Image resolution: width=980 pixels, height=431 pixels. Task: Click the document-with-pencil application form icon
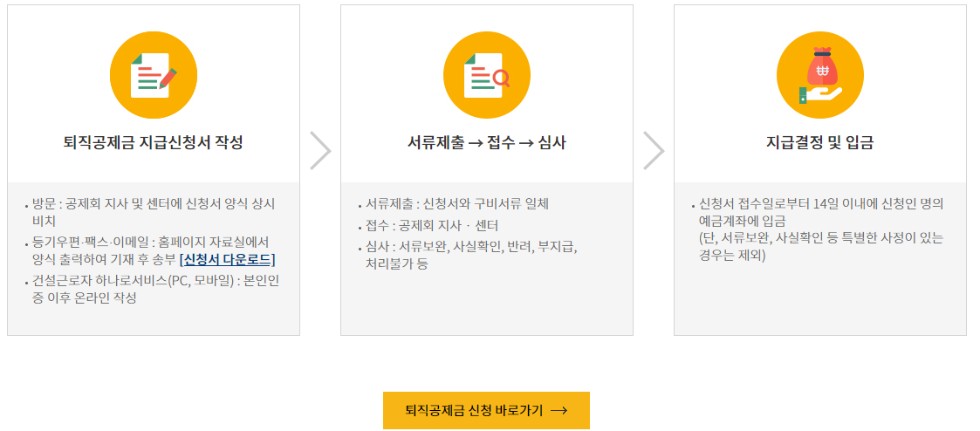click(154, 75)
